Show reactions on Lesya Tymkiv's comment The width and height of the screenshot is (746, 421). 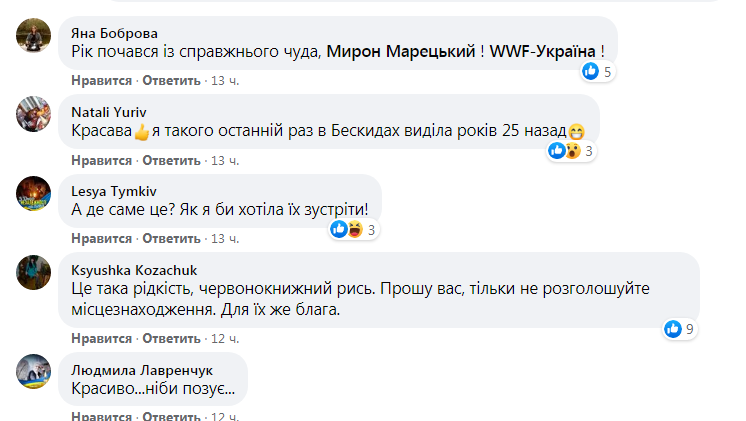pos(355,229)
